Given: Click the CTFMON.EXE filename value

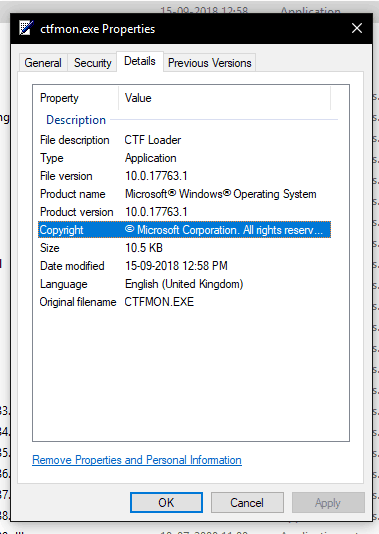Looking at the screenshot, I should 159,302.
